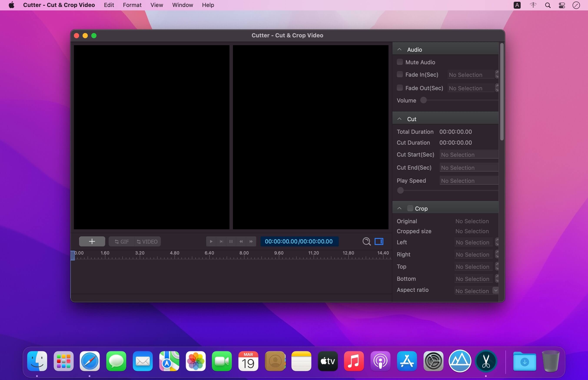Enable the Mute Audio checkbox
The height and width of the screenshot is (380, 588).
400,62
